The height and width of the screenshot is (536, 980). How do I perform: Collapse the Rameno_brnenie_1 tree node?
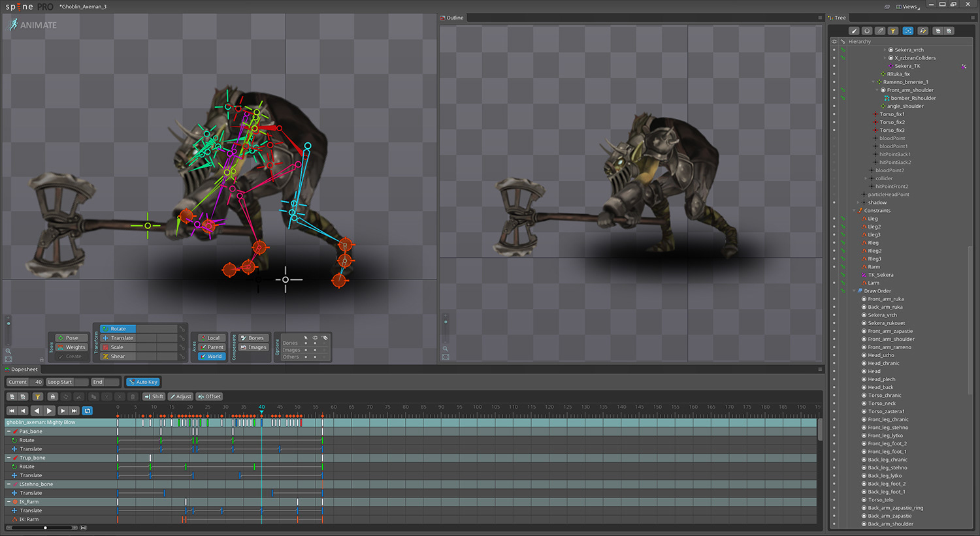click(874, 82)
